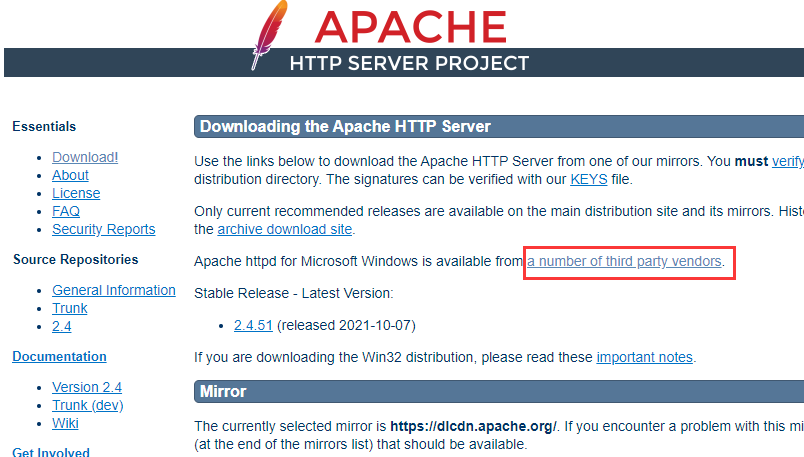
Task: Open the Get Involved heading link
Action: click(x=51, y=452)
